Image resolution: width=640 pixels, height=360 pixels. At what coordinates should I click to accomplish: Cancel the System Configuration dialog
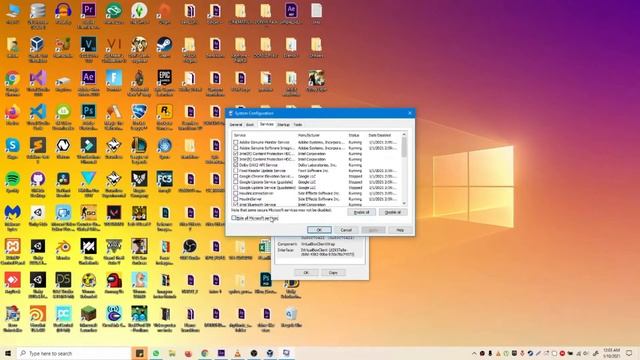pyautogui.click(x=346, y=230)
